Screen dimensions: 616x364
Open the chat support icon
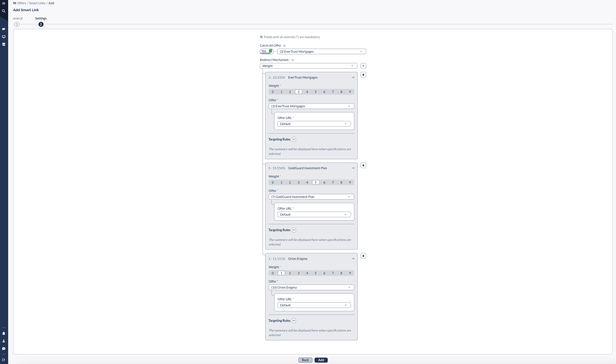pos(4,349)
